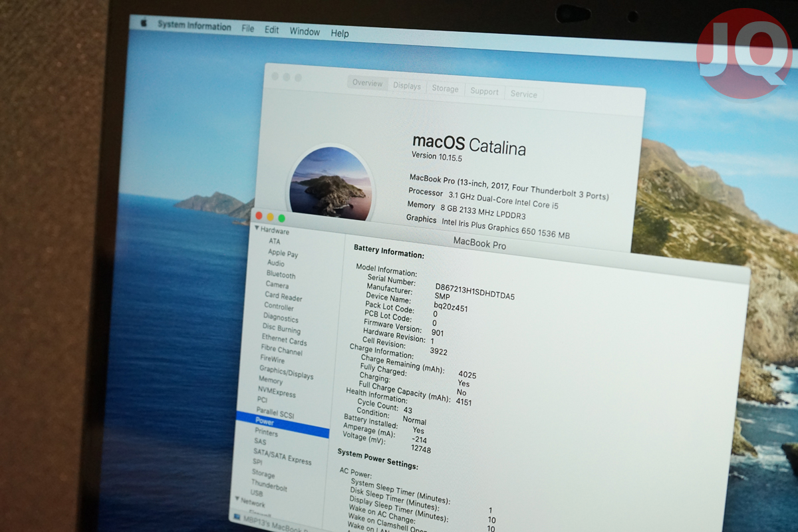Image resolution: width=798 pixels, height=532 pixels.
Task: Select the highlighted Power item
Action: (x=283, y=424)
